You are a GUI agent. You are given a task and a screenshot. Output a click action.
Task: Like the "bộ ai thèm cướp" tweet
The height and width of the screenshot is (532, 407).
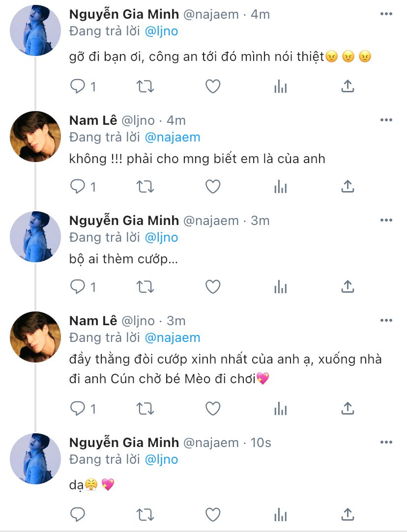coord(212,286)
